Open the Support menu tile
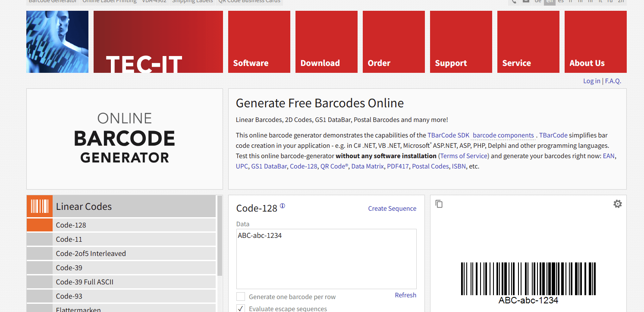Viewport: 644px width, 312px height. 461,42
